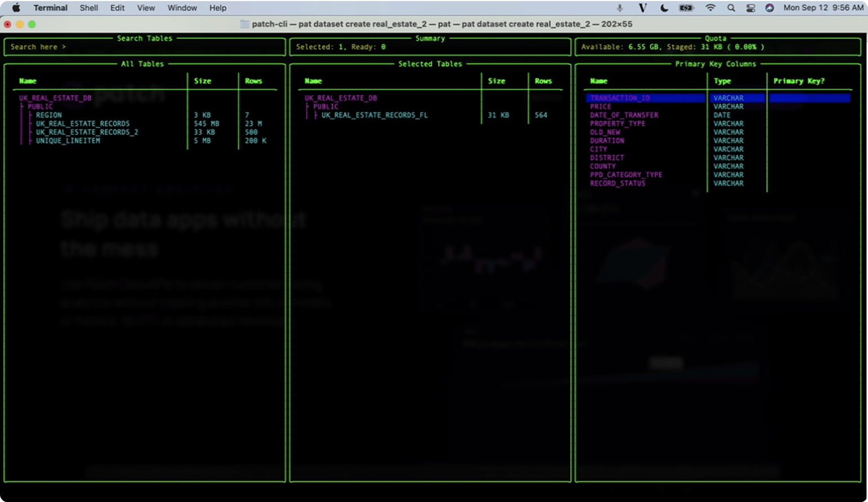Open the Terminal menu
868x502 pixels.
tap(50, 8)
